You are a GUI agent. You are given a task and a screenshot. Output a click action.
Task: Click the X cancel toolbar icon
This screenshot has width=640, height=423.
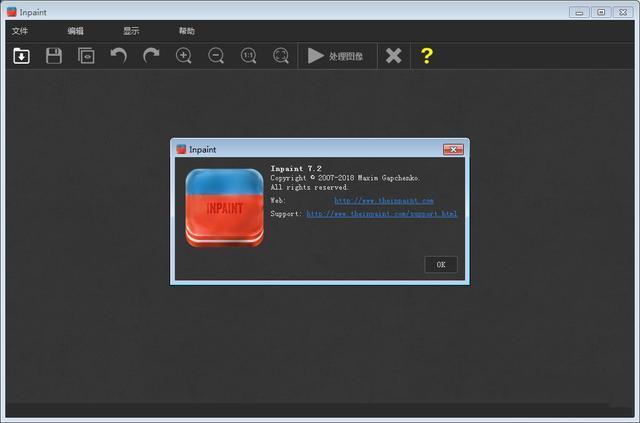click(393, 56)
